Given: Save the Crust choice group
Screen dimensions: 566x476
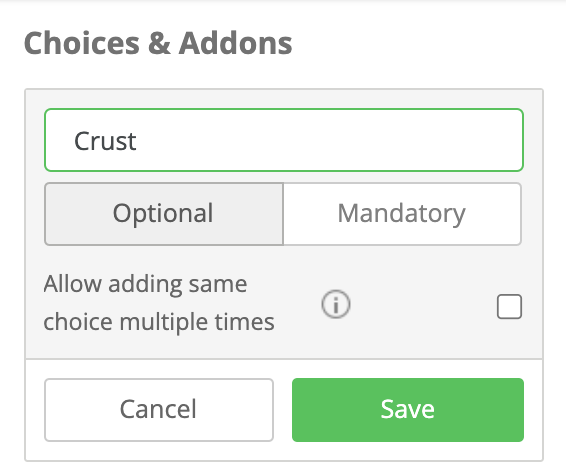Looking at the screenshot, I should 408,410.
